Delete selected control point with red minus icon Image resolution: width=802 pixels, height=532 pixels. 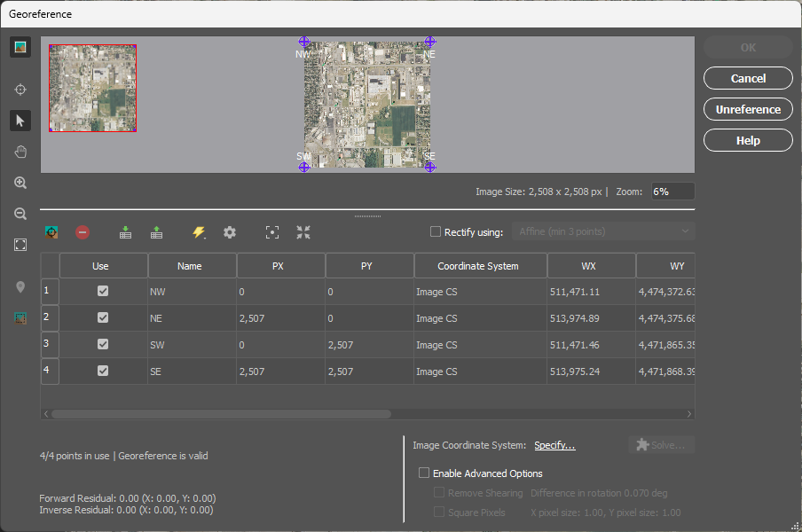click(82, 232)
